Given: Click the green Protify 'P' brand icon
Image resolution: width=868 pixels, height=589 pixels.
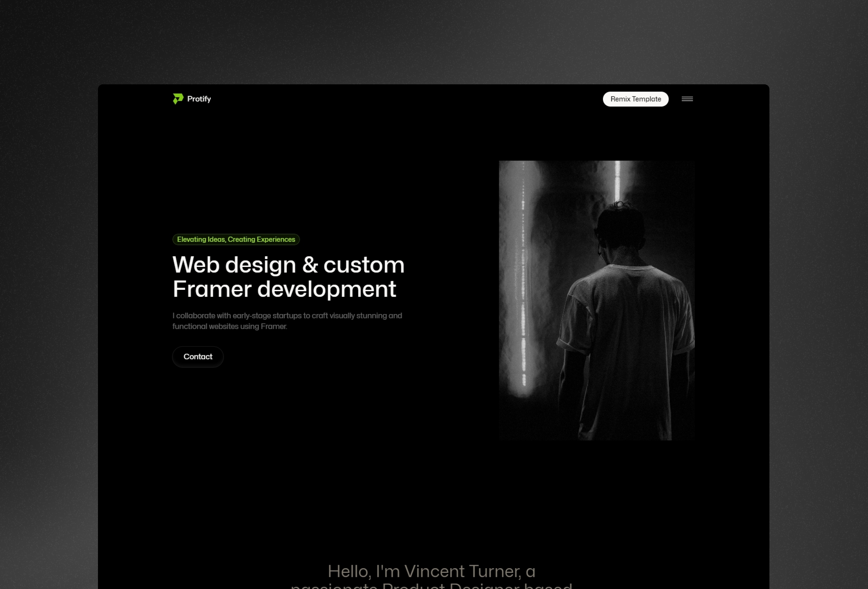Looking at the screenshot, I should [x=177, y=99].
